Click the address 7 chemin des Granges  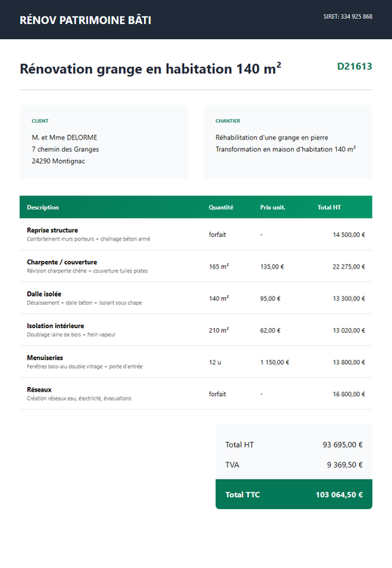[65, 149]
